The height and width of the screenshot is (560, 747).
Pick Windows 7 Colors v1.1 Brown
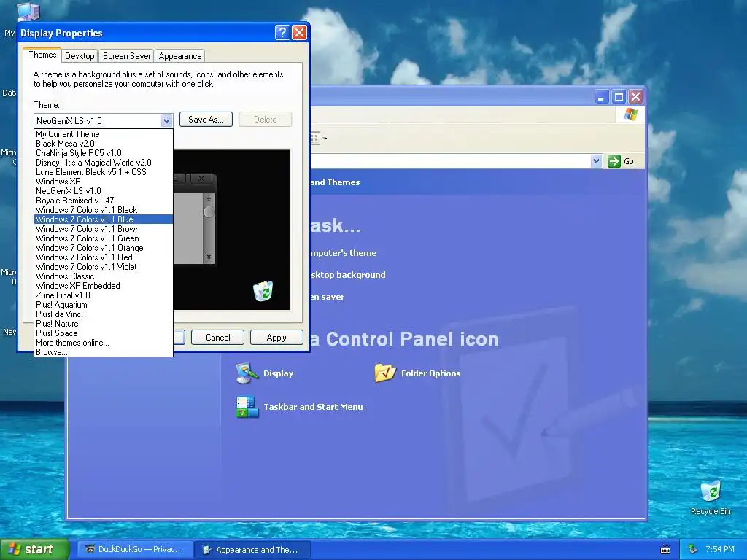click(x=104, y=229)
